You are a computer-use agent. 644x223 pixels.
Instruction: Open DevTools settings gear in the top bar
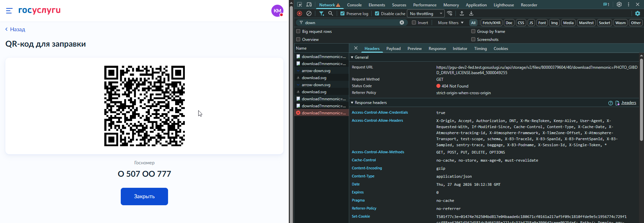coord(619,5)
